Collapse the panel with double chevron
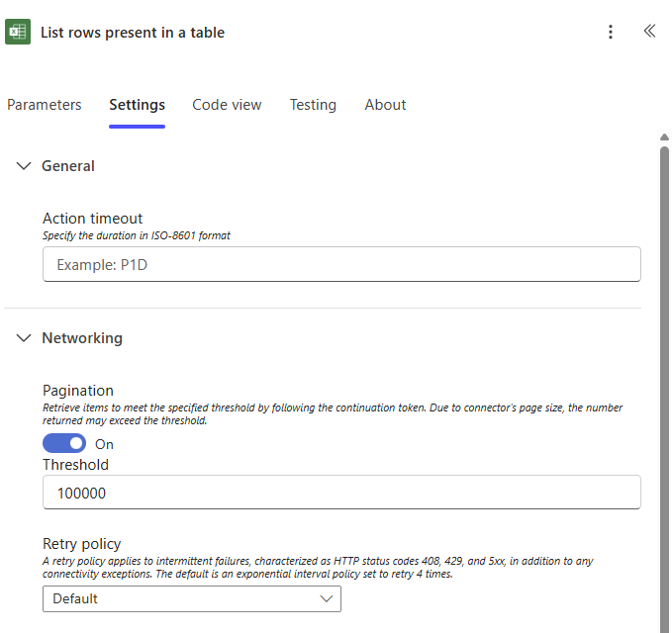 point(649,31)
